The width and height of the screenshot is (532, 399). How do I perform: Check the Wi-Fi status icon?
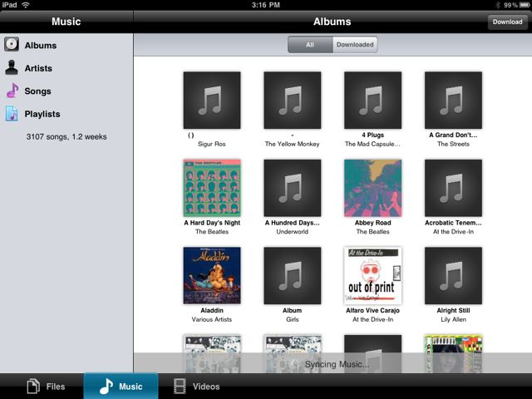(25, 5)
